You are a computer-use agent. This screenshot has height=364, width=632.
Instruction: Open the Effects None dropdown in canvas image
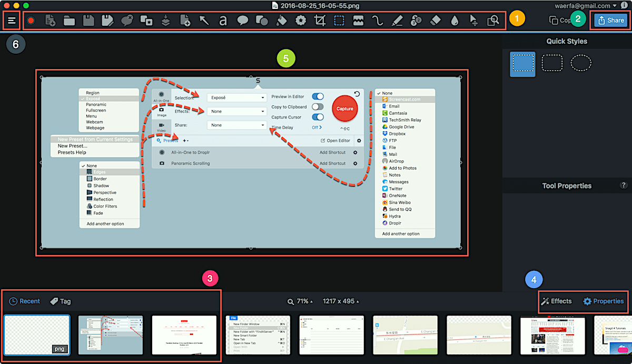point(236,111)
